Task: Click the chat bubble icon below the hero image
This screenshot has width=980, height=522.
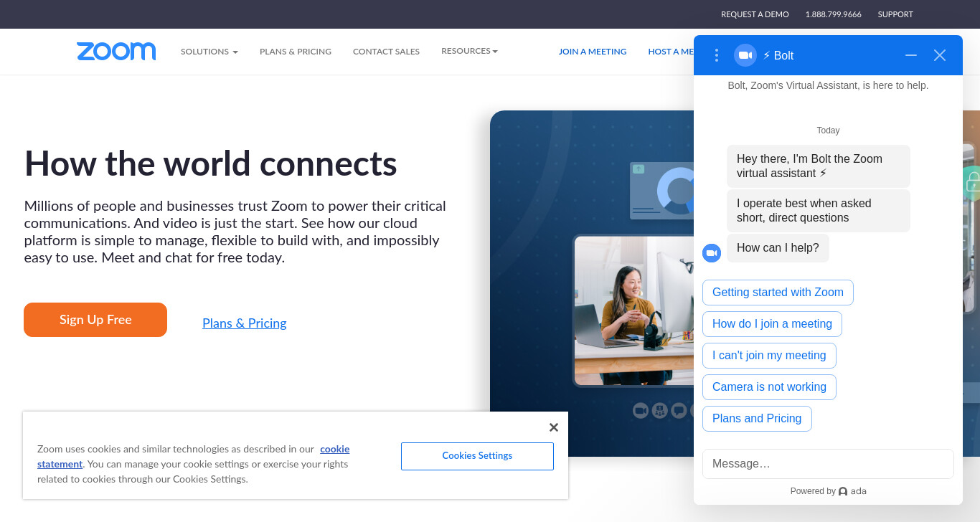Action: (x=679, y=410)
